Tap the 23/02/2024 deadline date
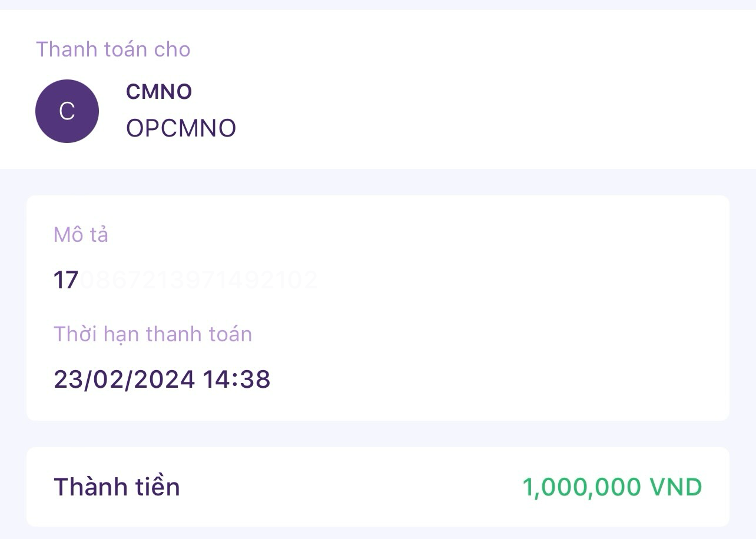 [x=124, y=379]
